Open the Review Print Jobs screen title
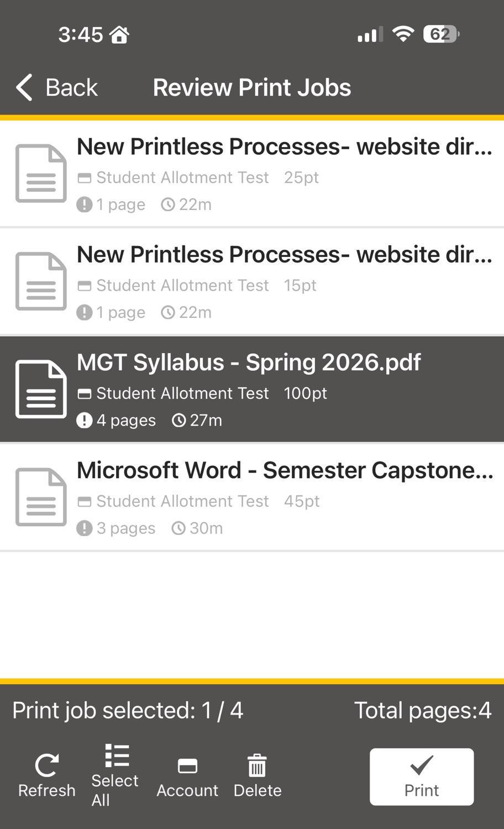 [251, 87]
